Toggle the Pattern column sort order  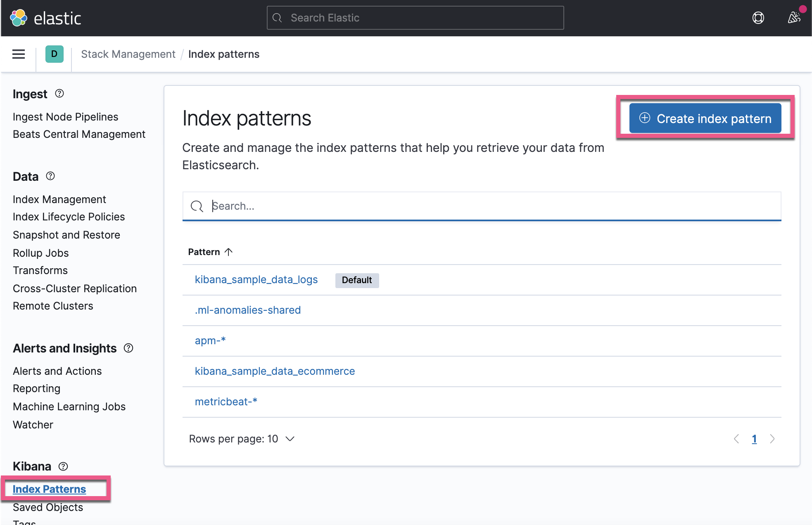pos(210,252)
